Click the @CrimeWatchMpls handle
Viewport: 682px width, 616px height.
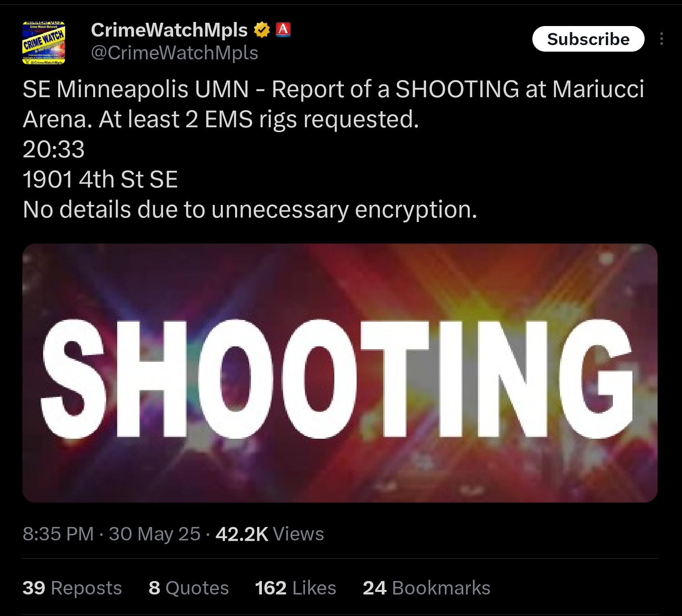pos(174,53)
